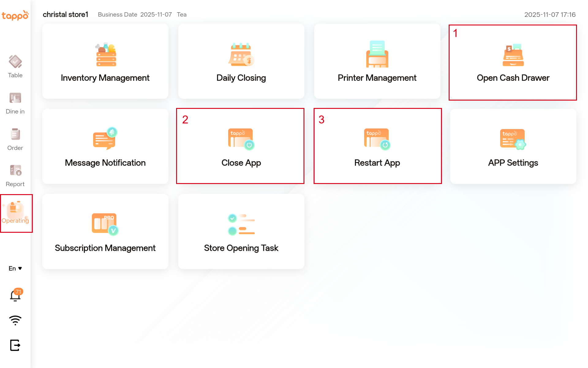Go to the Order sidebar section
Image resolution: width=588 pixels, height=368 pixels.
15,140
